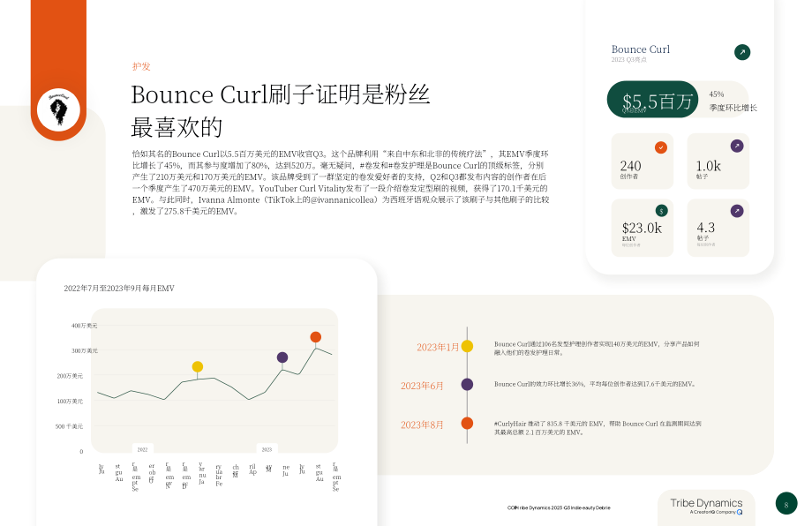Image resolution: width=812 pixels, height=526 pixels.
Task: Click the 2023 Q3亮点 subtitle
Action: click(628, 59)
